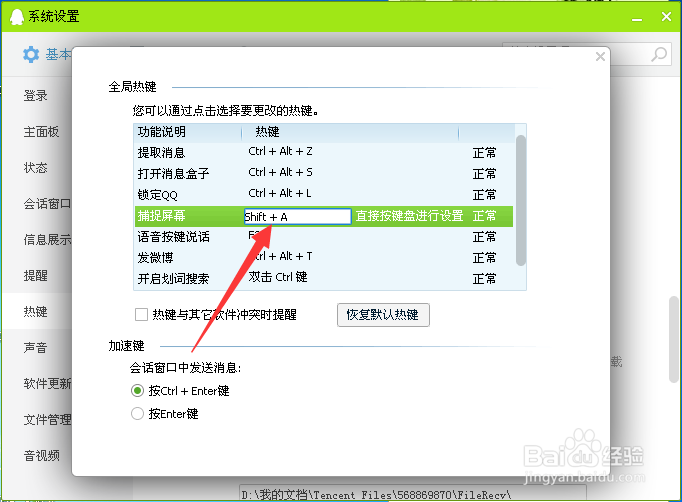Screen dimensions: 682x502
Task: Select 热键 item in sidebar
Action: point(36,311)
